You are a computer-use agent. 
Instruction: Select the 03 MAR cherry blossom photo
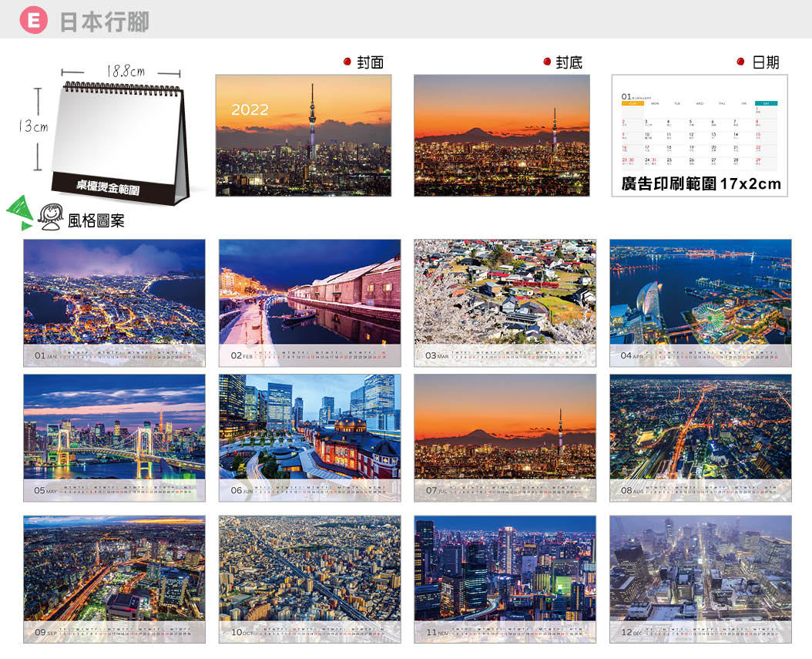click(505, 292)
